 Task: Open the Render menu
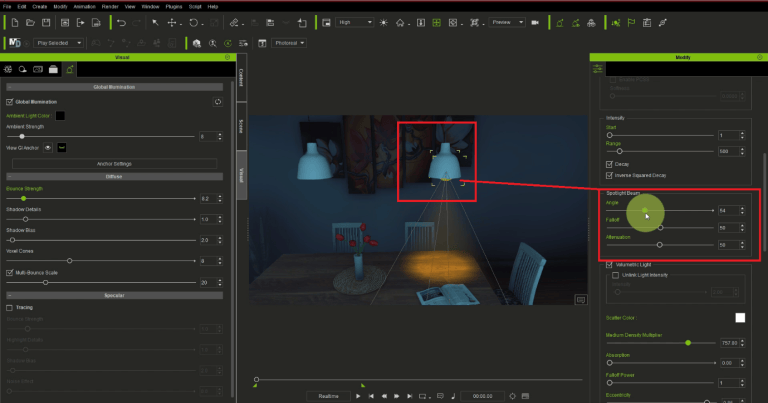click(x=110, y=7)
